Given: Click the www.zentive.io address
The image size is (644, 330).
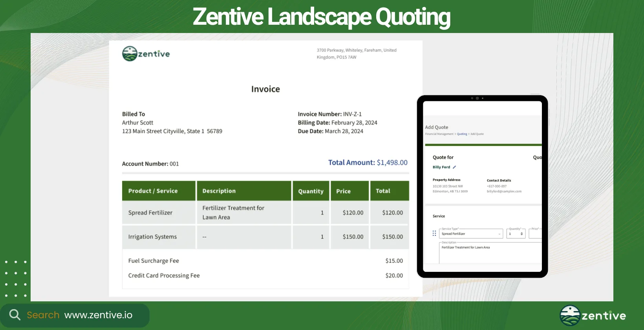Looking at the screenshot, I should (98, 315).
